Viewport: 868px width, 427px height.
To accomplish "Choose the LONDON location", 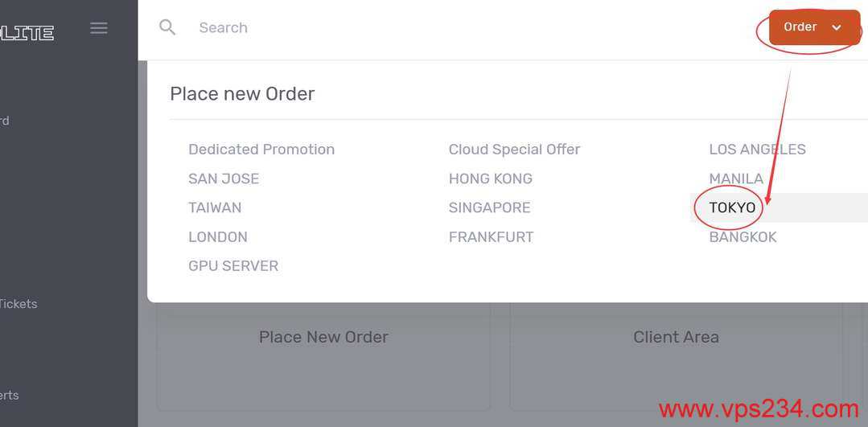I will click(218, 237).
